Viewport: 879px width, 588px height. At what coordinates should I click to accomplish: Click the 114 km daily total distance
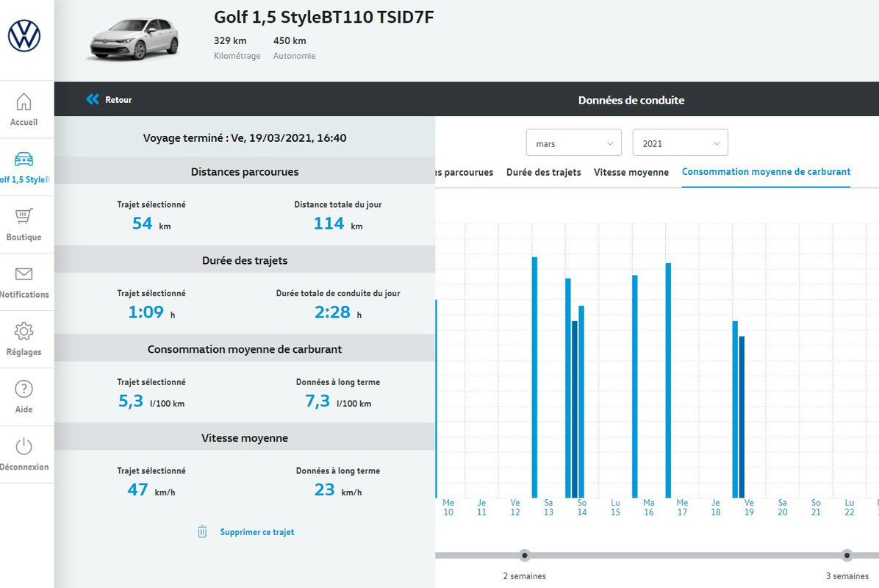[338, 223]
